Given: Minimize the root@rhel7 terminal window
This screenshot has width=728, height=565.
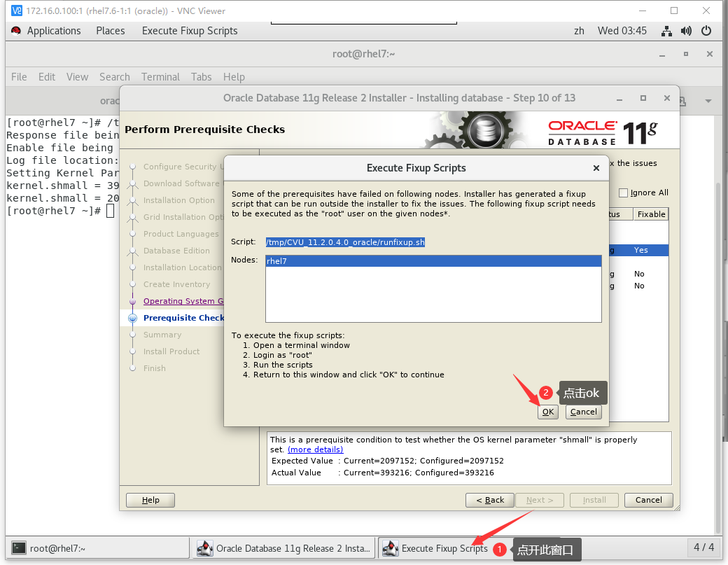Looking at the screenshot, I should tap(662, 55).
